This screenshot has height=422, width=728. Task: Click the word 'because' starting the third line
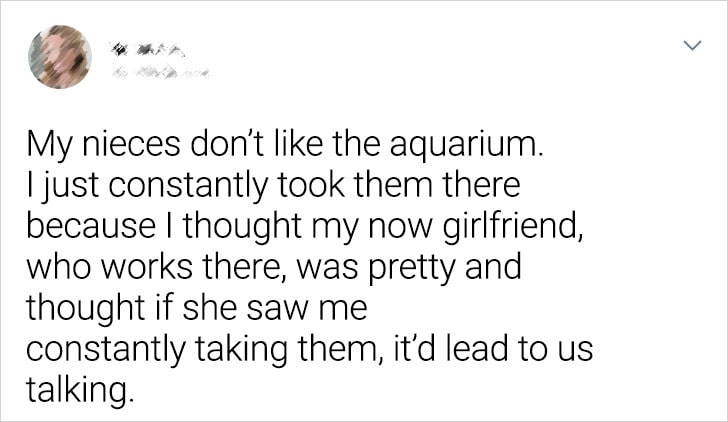click(x=91, y=227)
